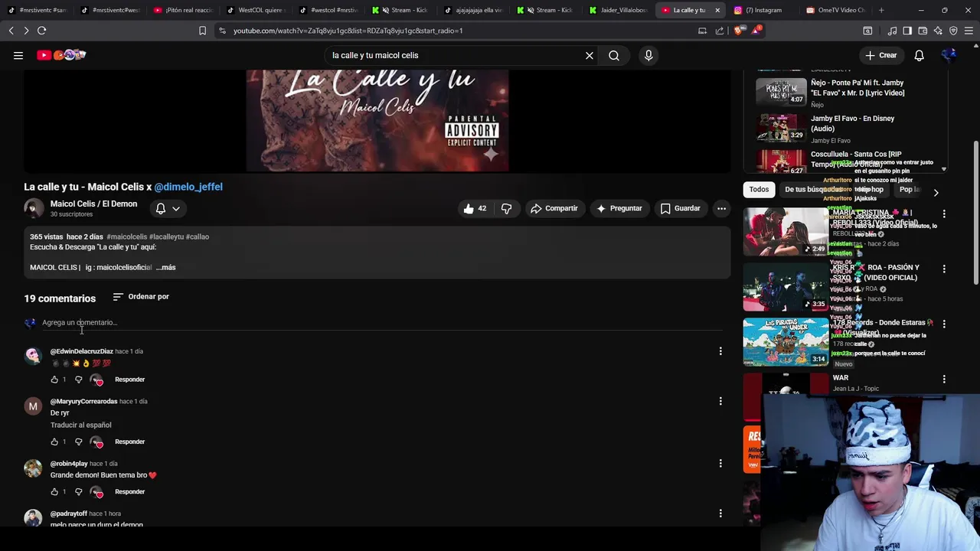Image resolution: width=980 pixels, height=551 pixels.
Task: Open Ñejo Ponte Pa' Mi thumbnail
Action: pyautogui.click(x=781, y=92)
